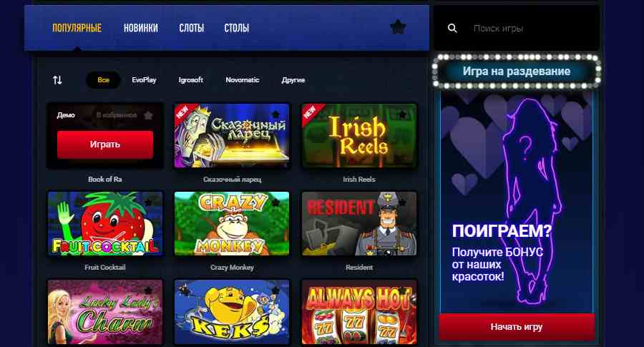Screen dimensions: 644x347
Task: Filter games by Novomatic provider
Action: (243, 80)
